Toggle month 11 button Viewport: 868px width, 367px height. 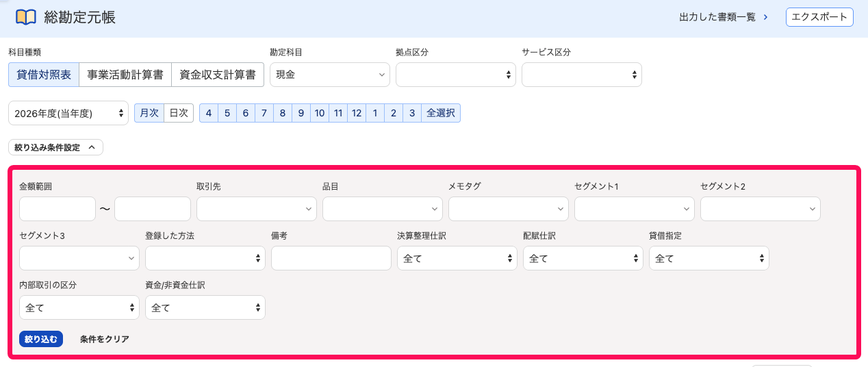click(338, 113)
